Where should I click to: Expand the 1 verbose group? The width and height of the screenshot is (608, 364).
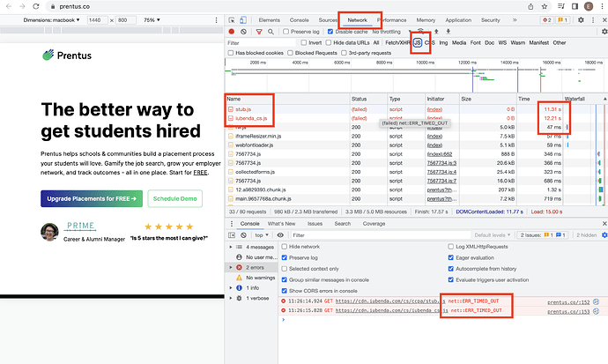[231, 298]
